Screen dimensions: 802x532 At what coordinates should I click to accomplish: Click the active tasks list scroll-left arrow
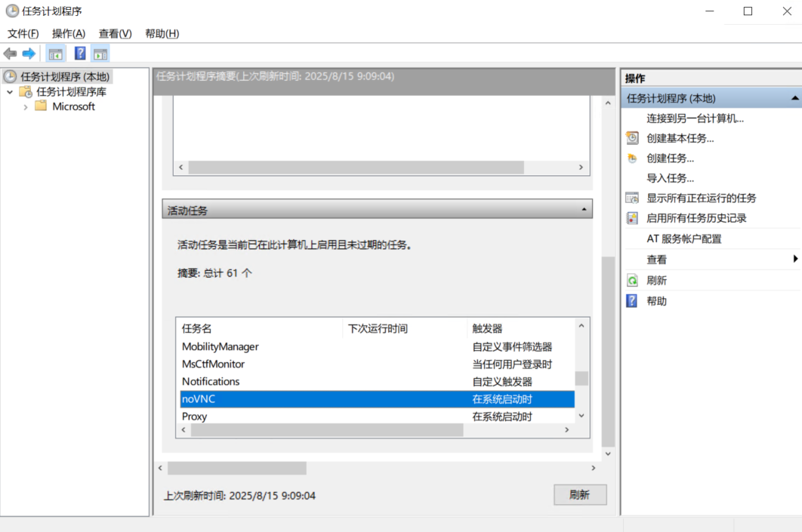(x=183, y=430)
